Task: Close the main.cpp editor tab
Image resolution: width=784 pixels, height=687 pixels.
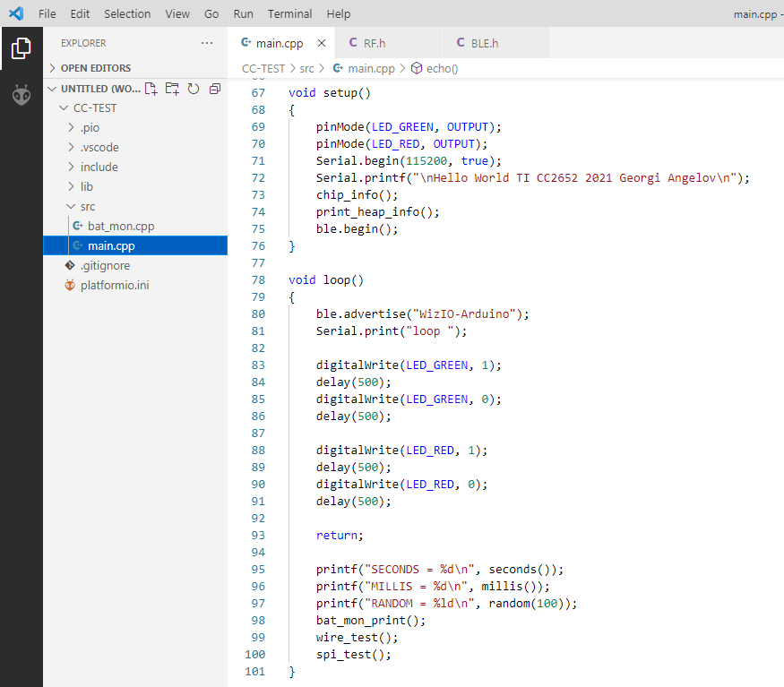Action: [322, 43]
